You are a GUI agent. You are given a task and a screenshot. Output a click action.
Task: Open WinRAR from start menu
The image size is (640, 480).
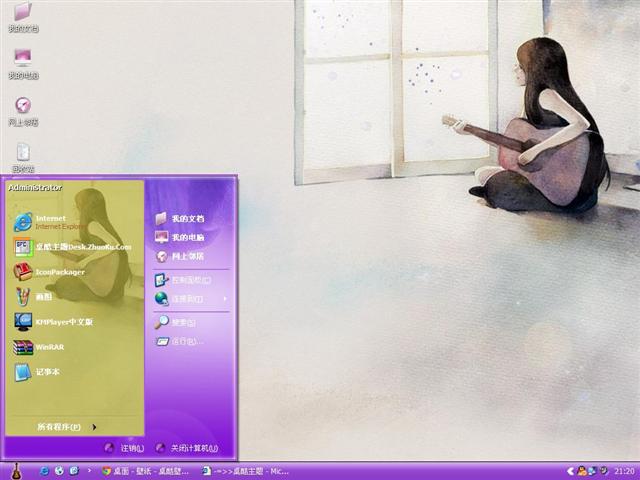(39, 347)
